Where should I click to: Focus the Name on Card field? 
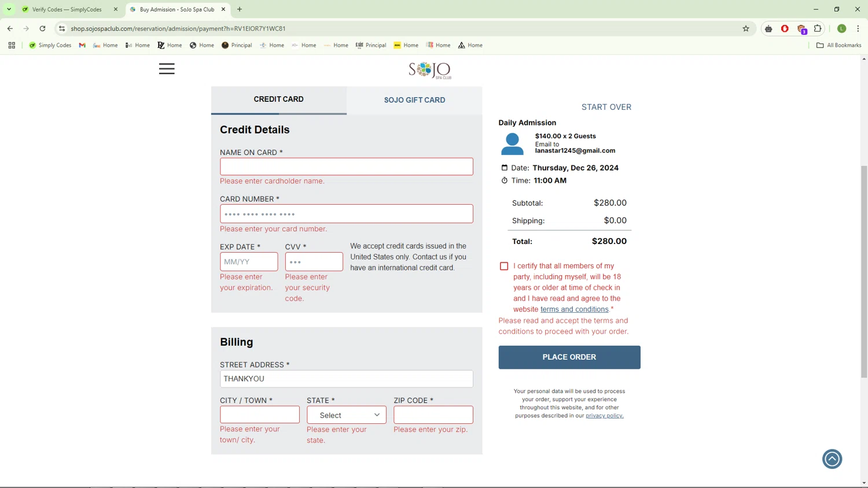[347, 167]
